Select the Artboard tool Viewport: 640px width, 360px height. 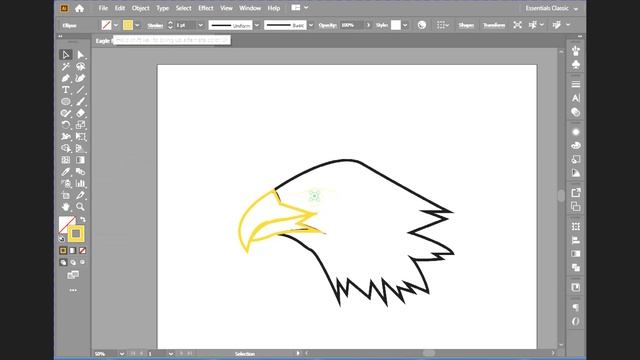click(65, 195)
